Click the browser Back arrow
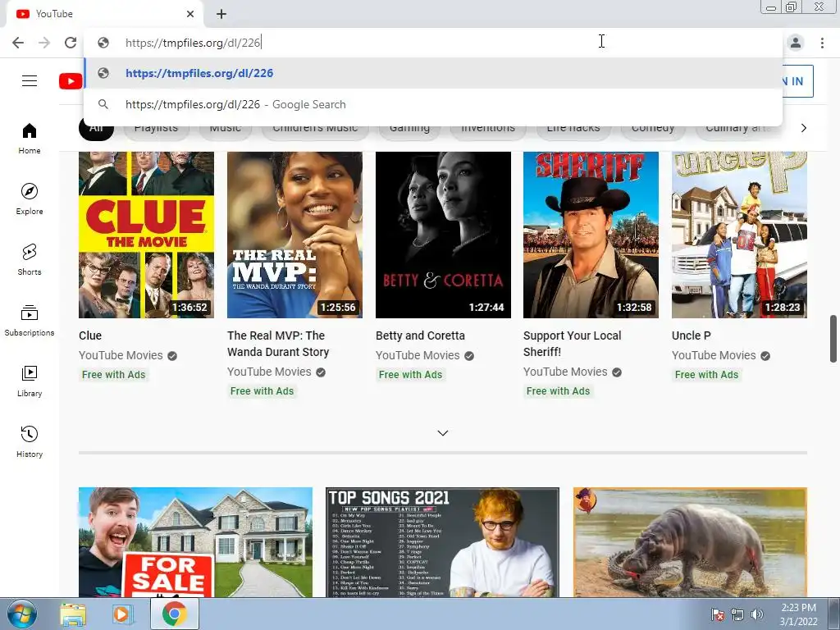This screenshot has width=840, height=630. coord(18,43)
